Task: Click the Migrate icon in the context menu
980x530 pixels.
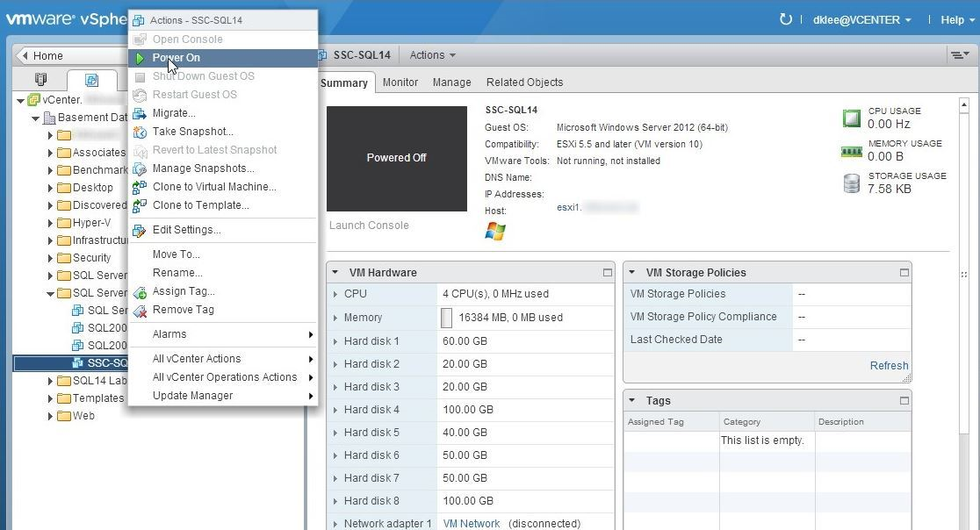Action: point(140,113)
